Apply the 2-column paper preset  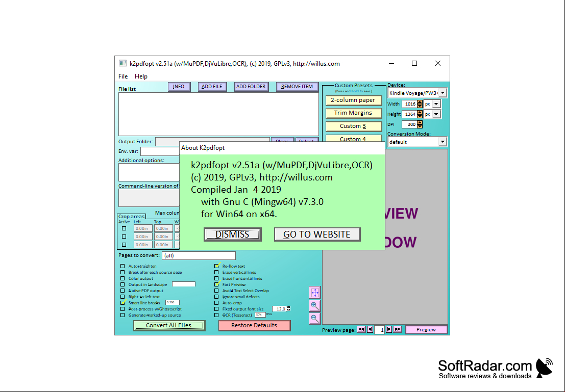[x=354, y=100]
